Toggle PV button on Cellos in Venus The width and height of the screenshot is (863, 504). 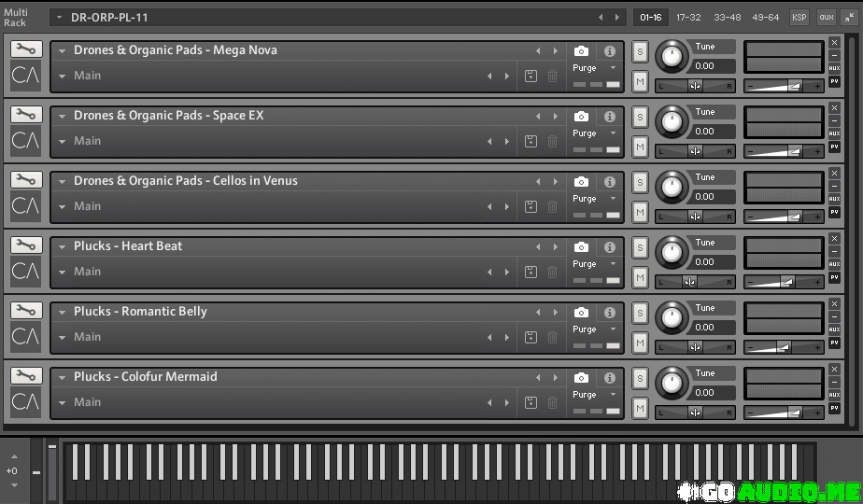pos(834,212)
